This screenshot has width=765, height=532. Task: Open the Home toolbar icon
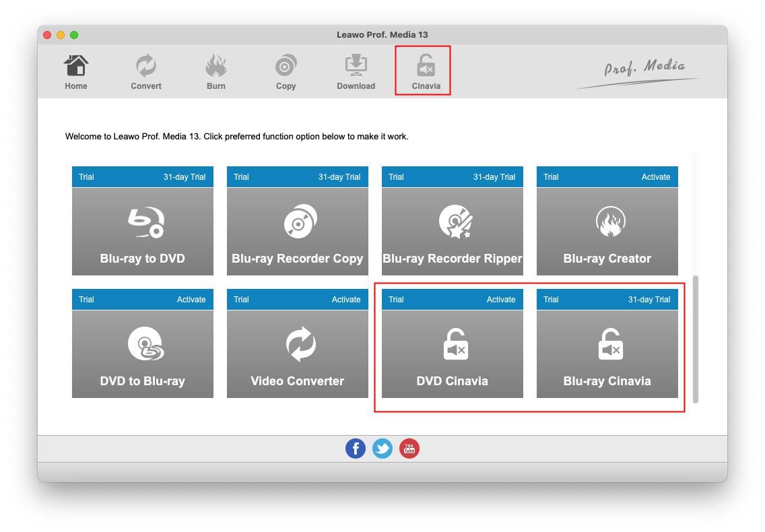76,71
